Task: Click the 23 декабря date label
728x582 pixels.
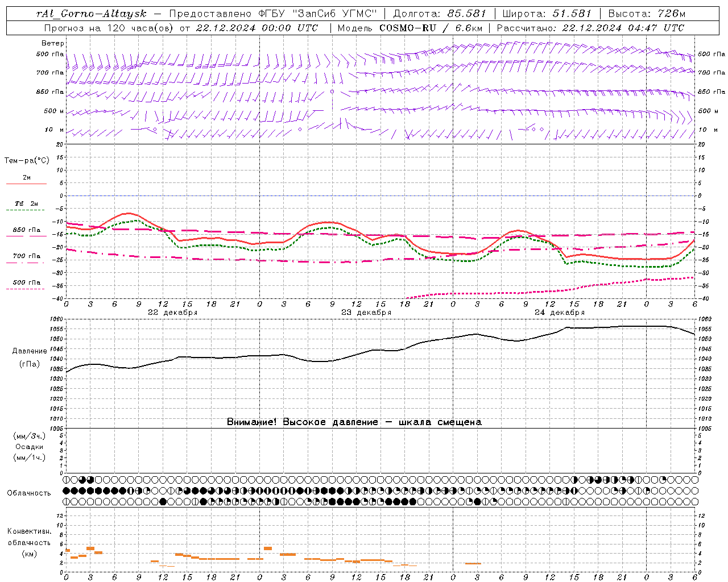Action: [366, 313]
